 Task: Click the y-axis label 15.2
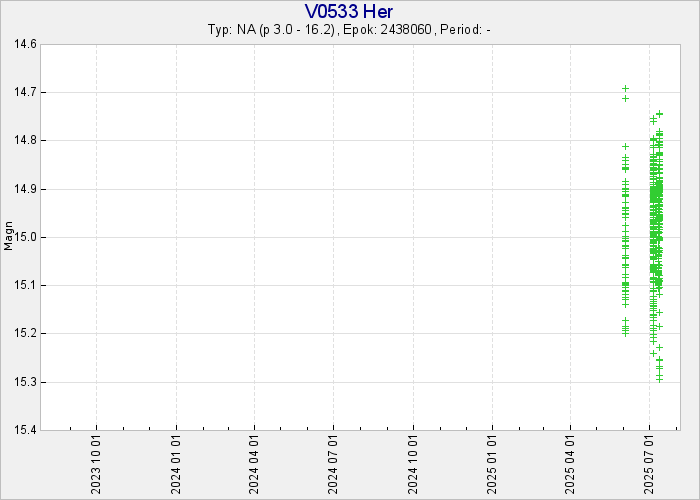pos(25,333)
